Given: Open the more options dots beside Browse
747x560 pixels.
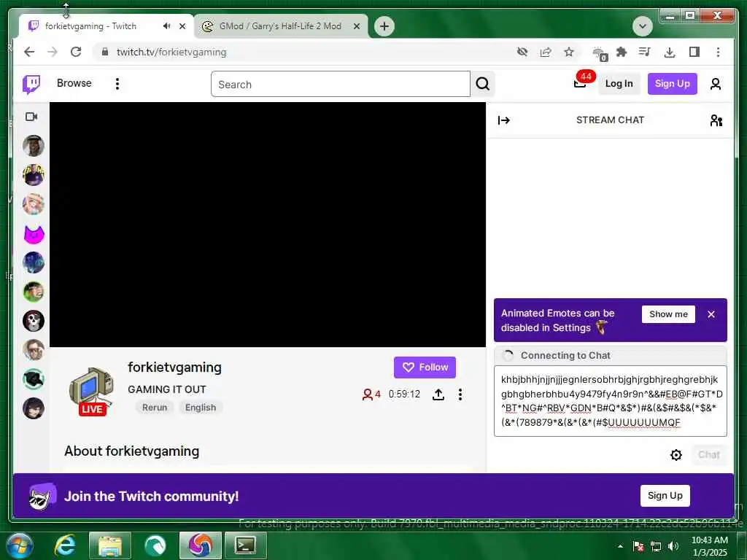Looking at the screenshot, I should [117, 84].
